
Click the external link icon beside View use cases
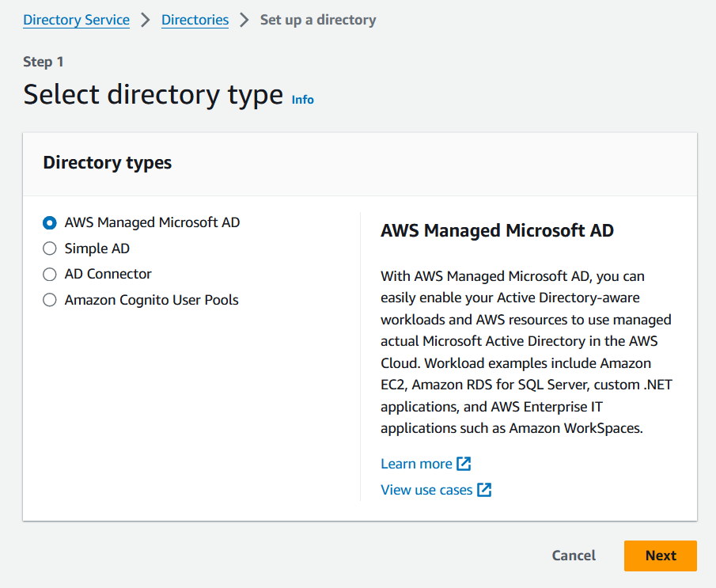coord(484,490)
